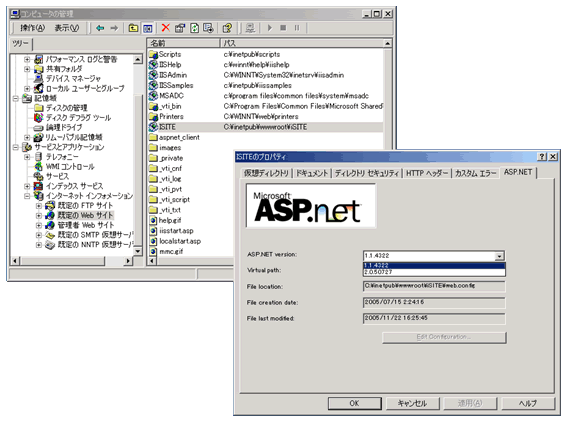Screen dimensions: 569x425
Task: Switch to the ドキュメント tab
Action: tap(312, 173)
